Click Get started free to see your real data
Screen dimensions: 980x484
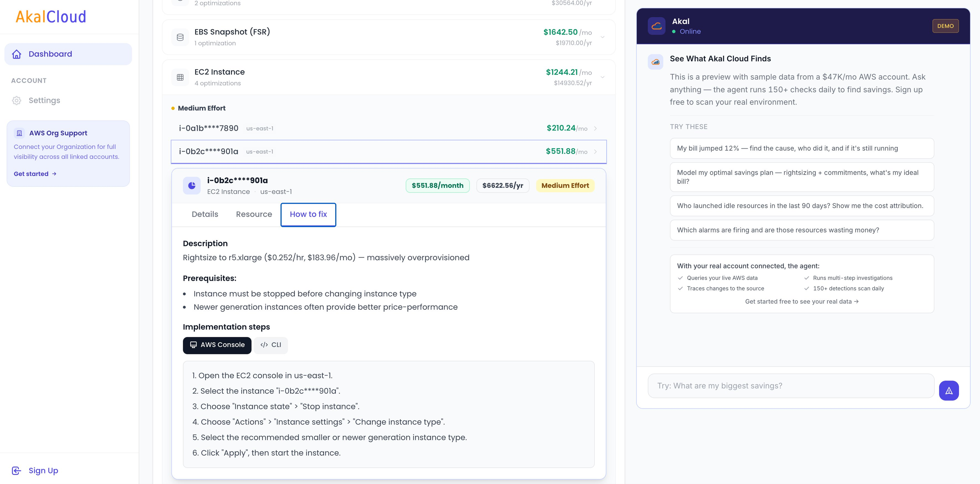802,302
